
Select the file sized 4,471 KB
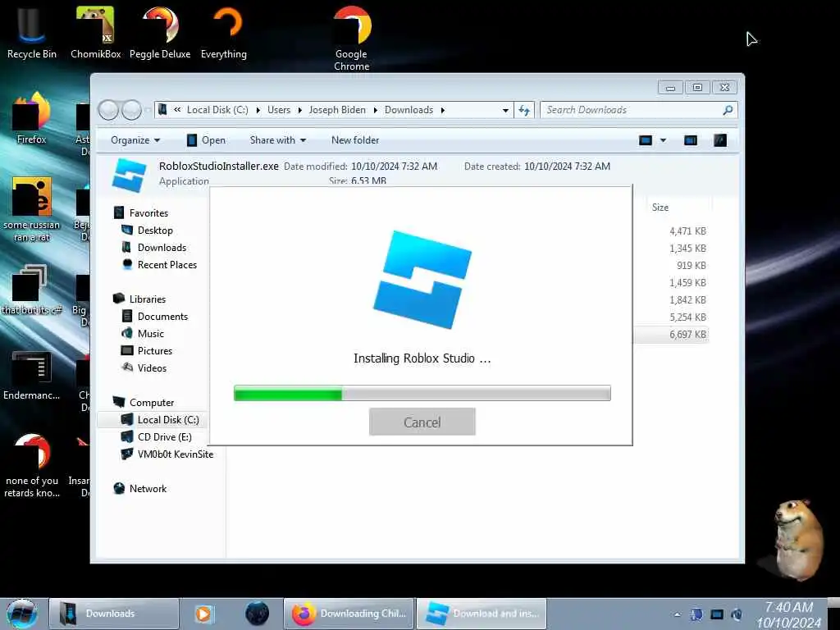click(x=688, y=231)
